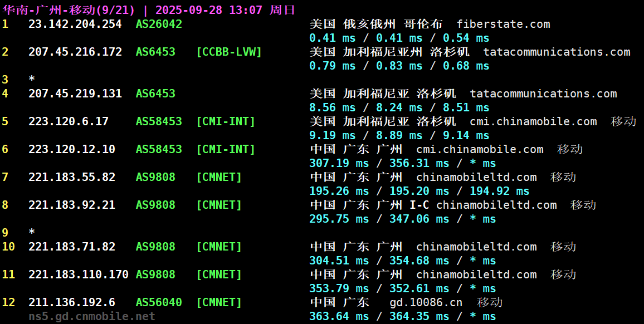Click the gd.10086.cn hostname

pyautogui.click(x=426, y=302)
